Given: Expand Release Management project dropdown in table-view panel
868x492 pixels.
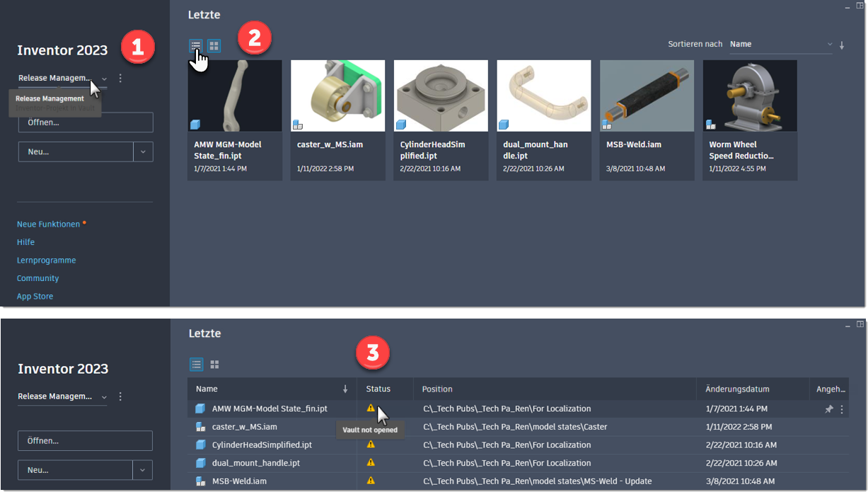Looking at the screenshot, I should 104,397.
